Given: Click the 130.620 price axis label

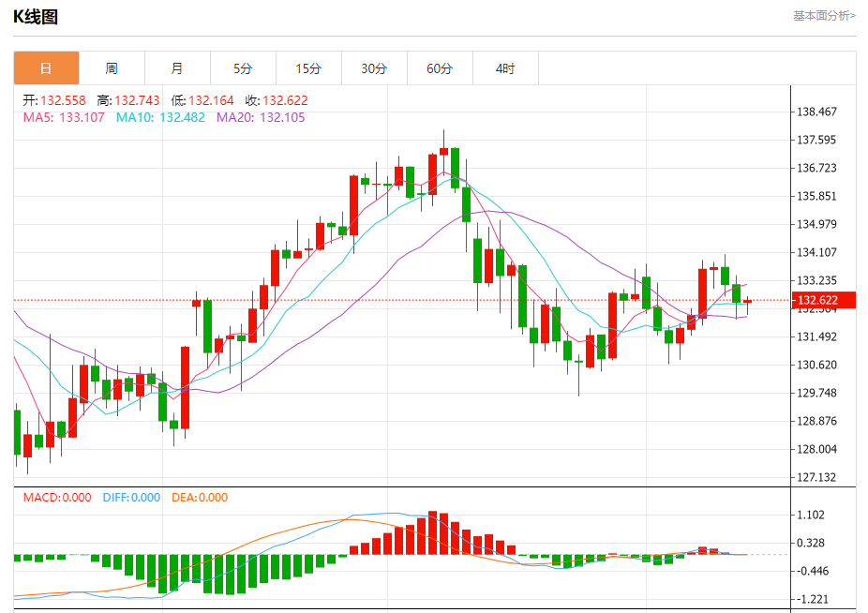Looking at the screenshot, I should [816, 365].
